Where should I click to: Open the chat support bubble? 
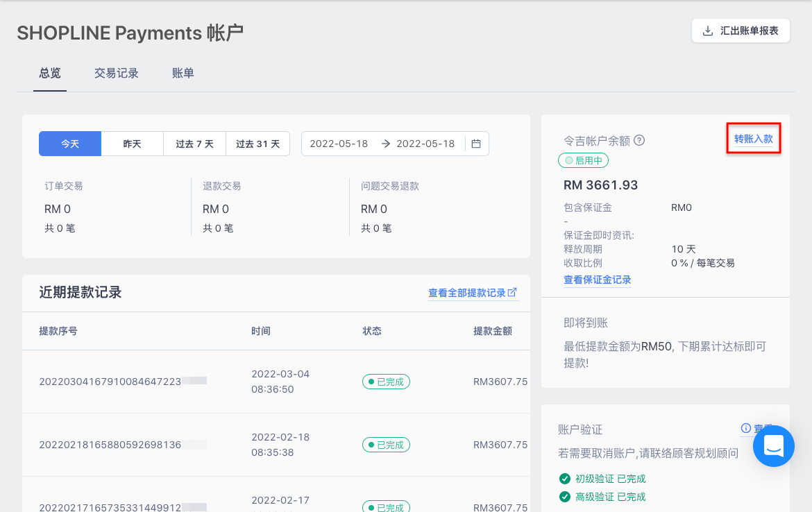[x=773, y=445]
